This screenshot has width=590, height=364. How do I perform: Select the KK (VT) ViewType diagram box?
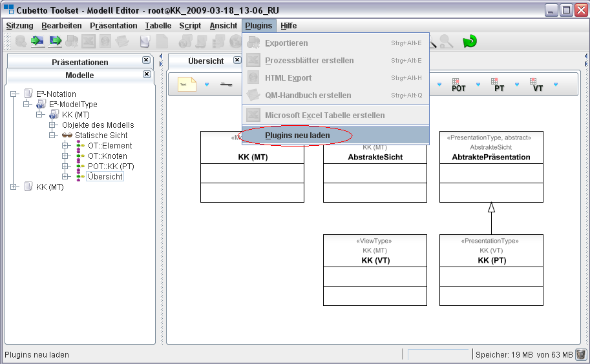(x=375, y=270)
